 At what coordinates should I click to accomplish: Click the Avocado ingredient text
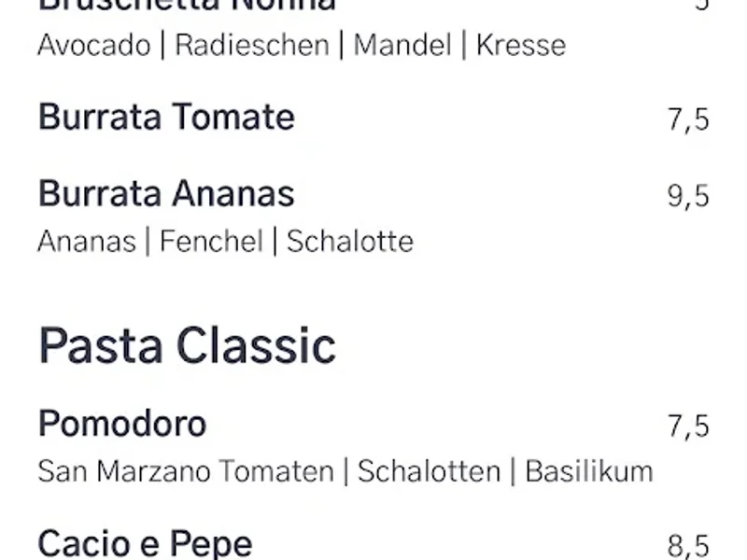[x=93, y=45]
